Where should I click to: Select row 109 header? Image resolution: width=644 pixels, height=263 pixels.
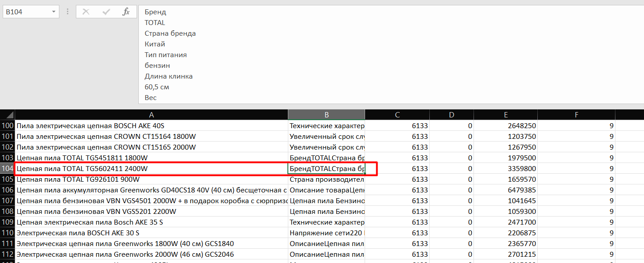8,222
